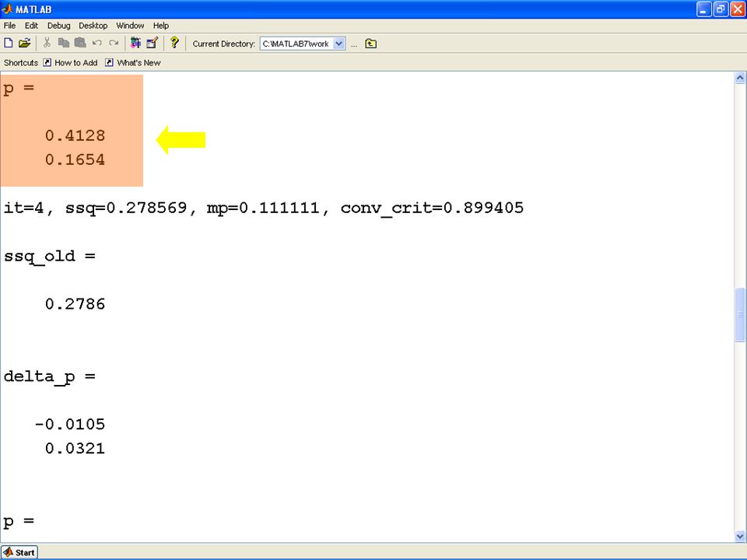Click the Shortcuts label
Viewport: 747px width, 560px height.
pos(20,62)
